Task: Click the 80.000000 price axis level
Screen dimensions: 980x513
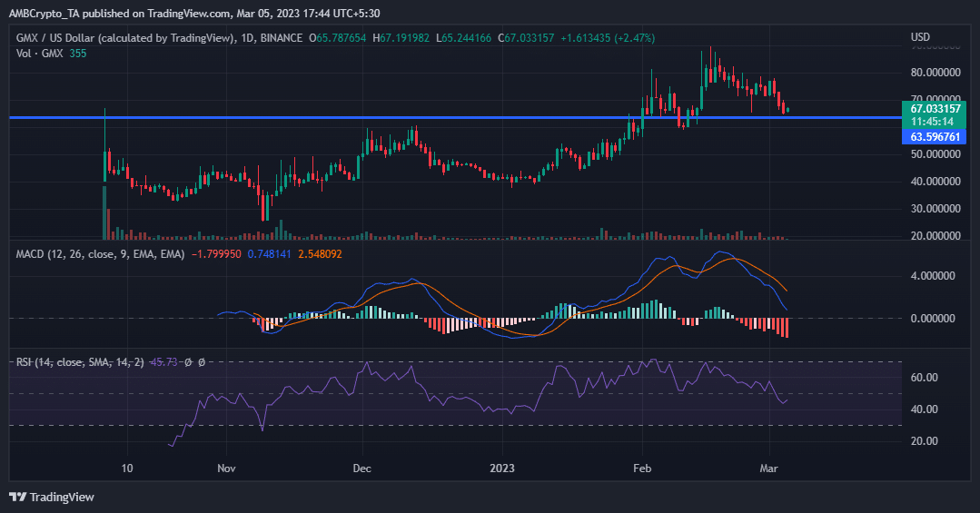Action: [935, 73]
